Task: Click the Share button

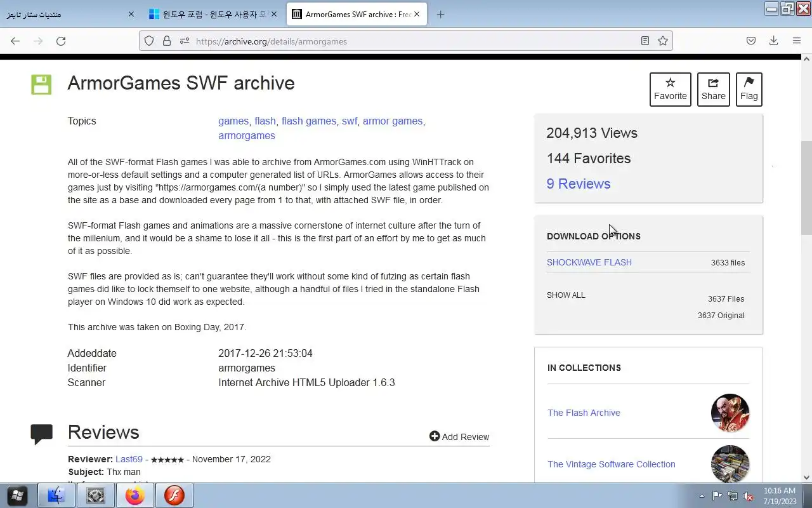Action: [714, 90]
